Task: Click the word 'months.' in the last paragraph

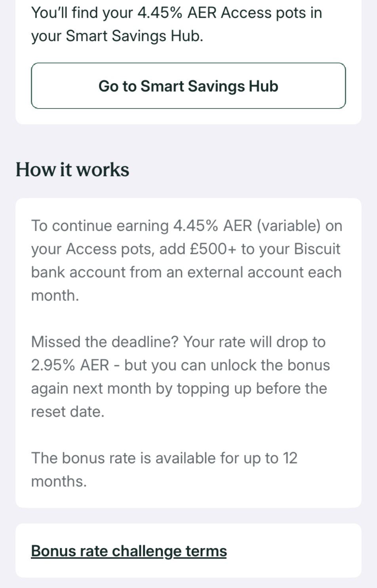Action: click(x=59, y=481)
